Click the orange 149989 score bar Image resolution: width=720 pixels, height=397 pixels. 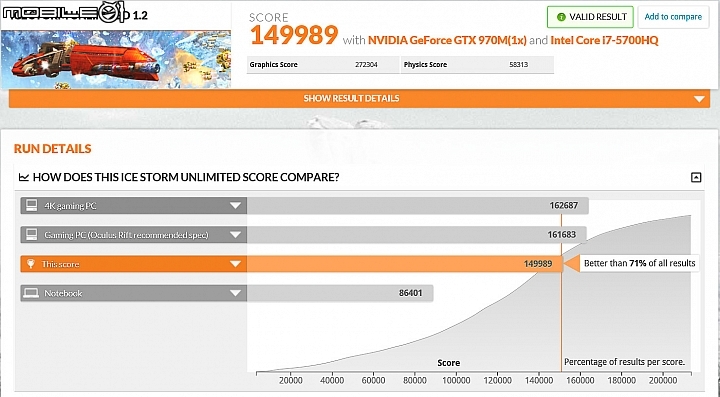click(x=405, y=264)
